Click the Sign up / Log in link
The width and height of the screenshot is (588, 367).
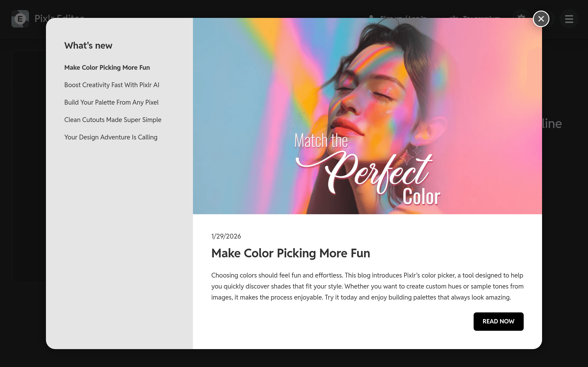click(403, 17)
